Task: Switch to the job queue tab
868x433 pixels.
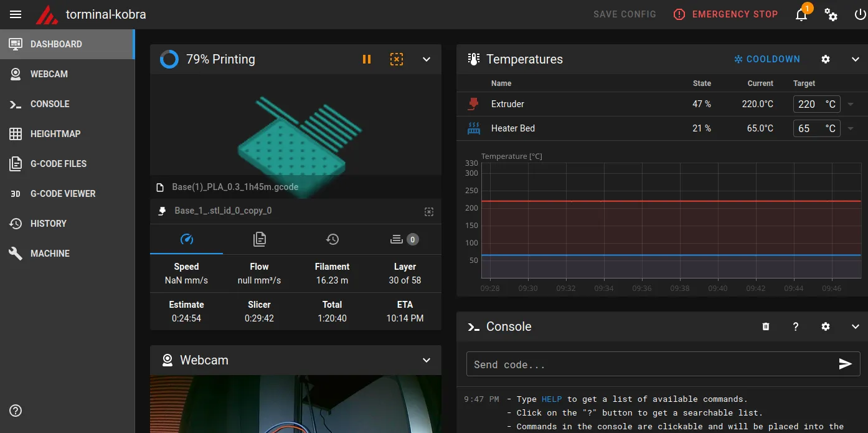Action: point(405,239)
